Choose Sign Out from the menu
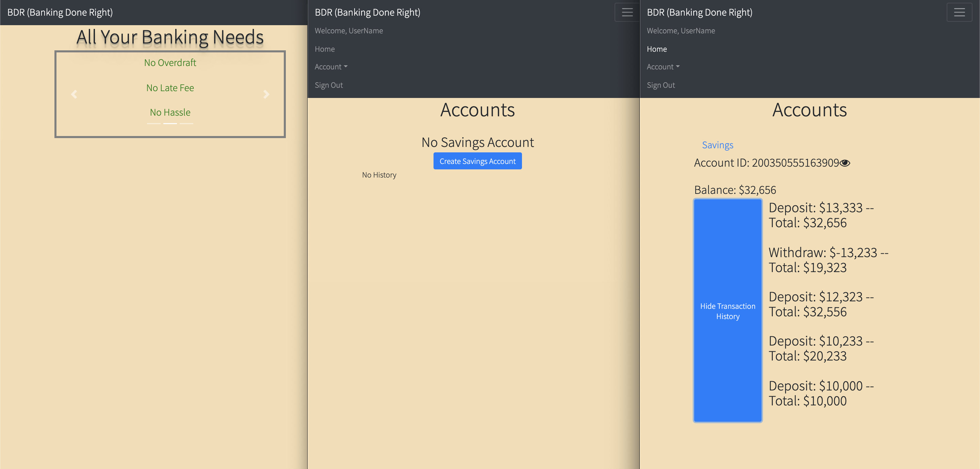The width and height of the screenshot is (980, 469). click(329, 85)
